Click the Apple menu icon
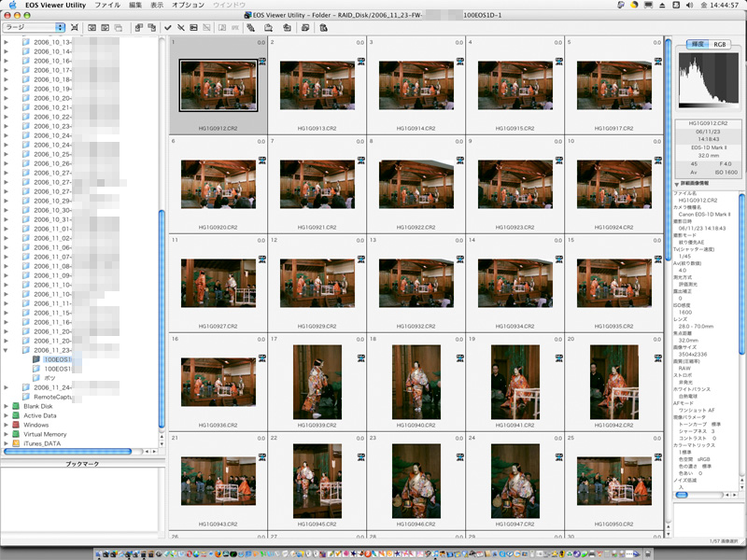Image resolution: width=747 pixels, height=560 pixels. [13, 5]
